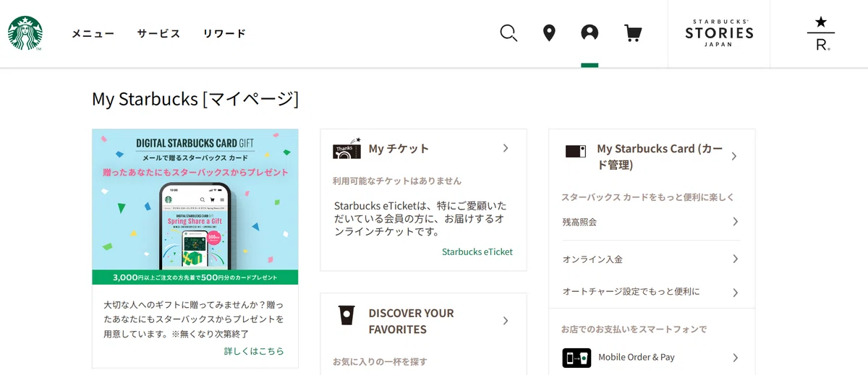Expand the Discover Your Favorites chevron
Viewport: 868px width, 375px height.
tap(506, 321)
